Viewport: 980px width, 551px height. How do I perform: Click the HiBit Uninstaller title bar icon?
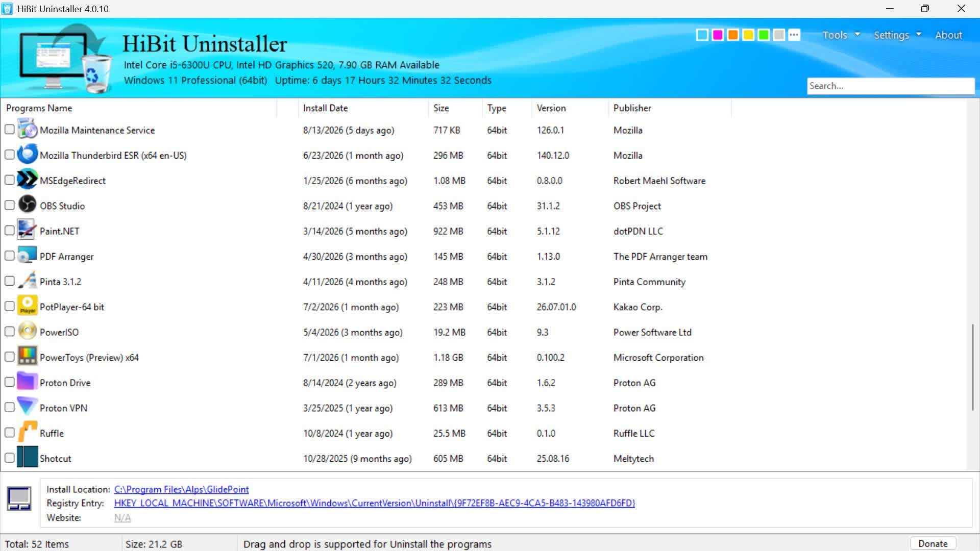7,9
